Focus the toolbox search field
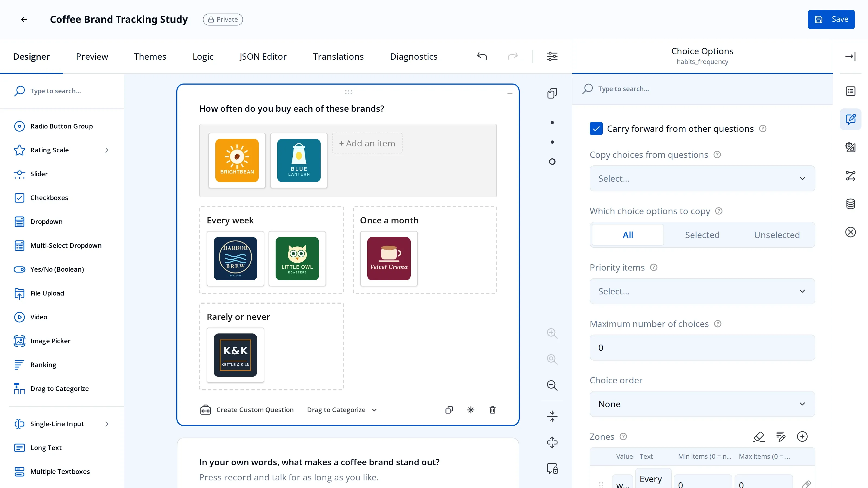 62,91
